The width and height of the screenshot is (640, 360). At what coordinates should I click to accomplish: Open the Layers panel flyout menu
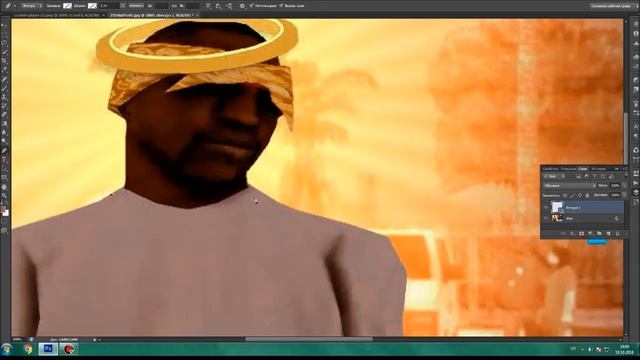625,169
